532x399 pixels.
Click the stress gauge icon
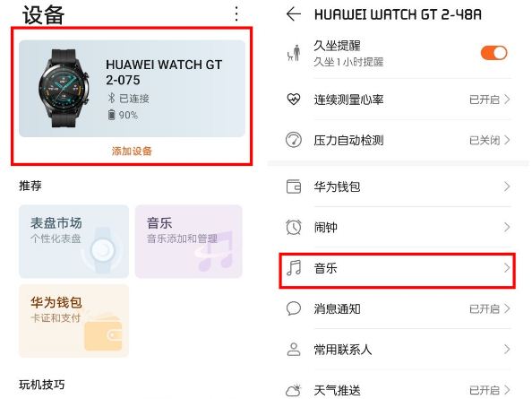(x=294, y=140)
